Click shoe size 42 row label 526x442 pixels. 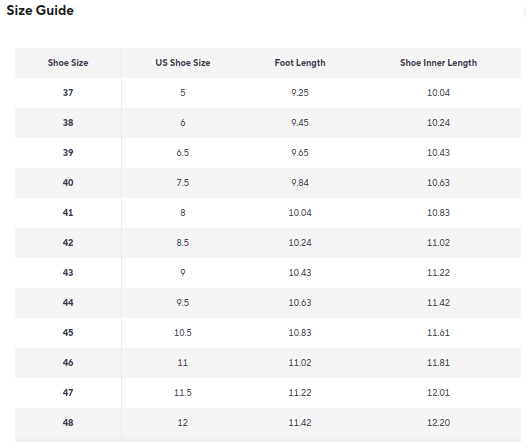(x=68, y=243)
